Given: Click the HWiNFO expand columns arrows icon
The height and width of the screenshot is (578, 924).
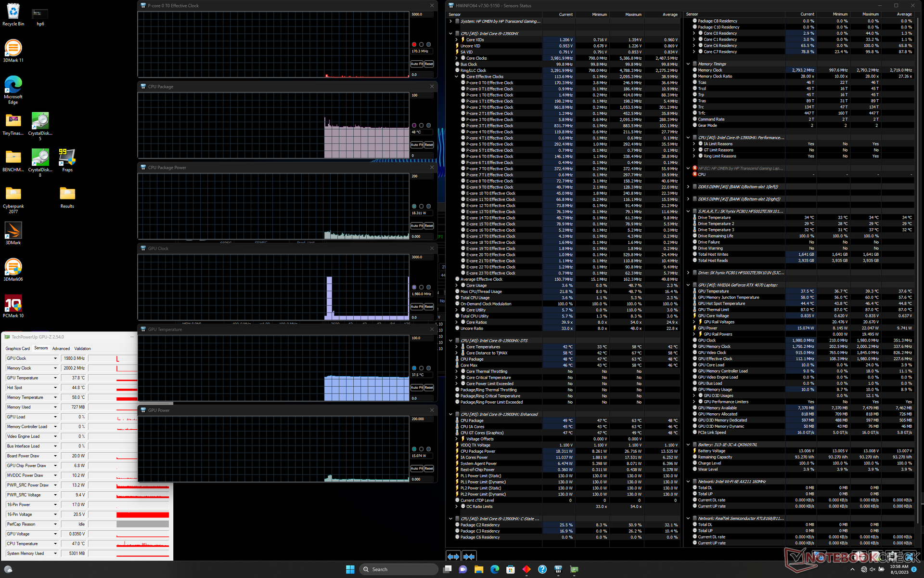Looking at the screenshot, I should click(453, 556).
